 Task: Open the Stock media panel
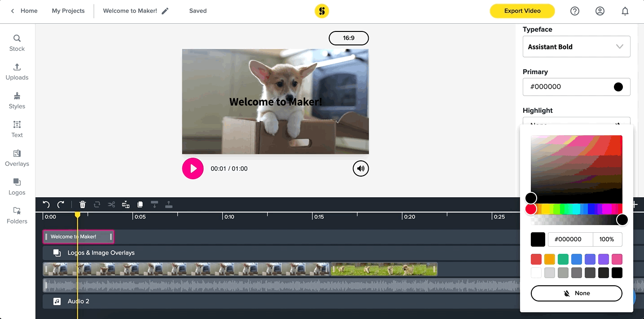(x=17, y=43)
